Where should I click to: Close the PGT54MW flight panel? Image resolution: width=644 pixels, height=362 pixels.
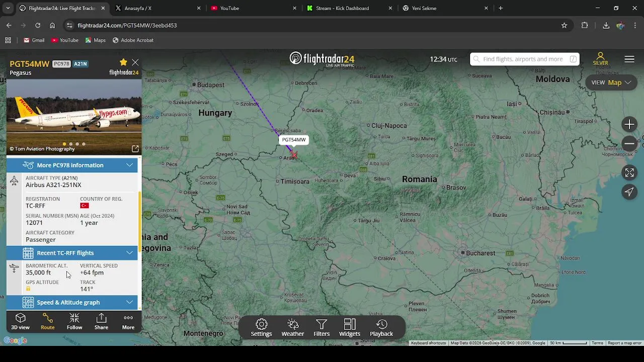pyautogui.click(x=135, y=62)
